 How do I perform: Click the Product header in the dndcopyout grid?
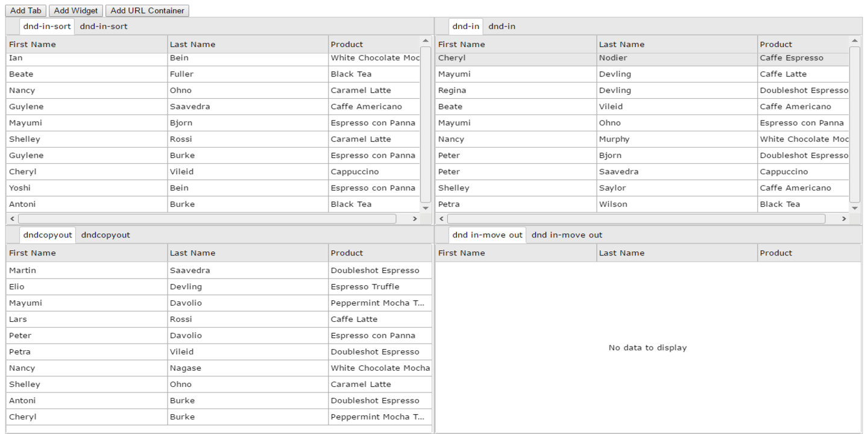point(380,253)
